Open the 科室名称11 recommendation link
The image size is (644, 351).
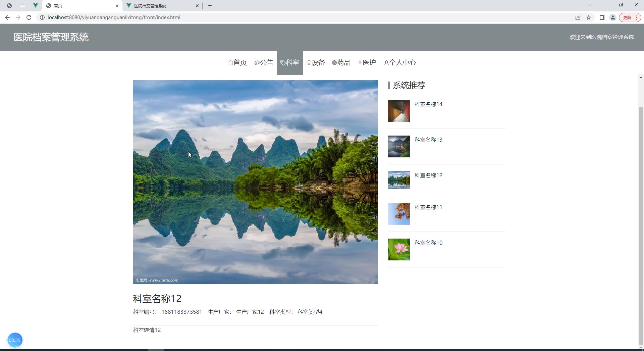click(x=428, y=207)
